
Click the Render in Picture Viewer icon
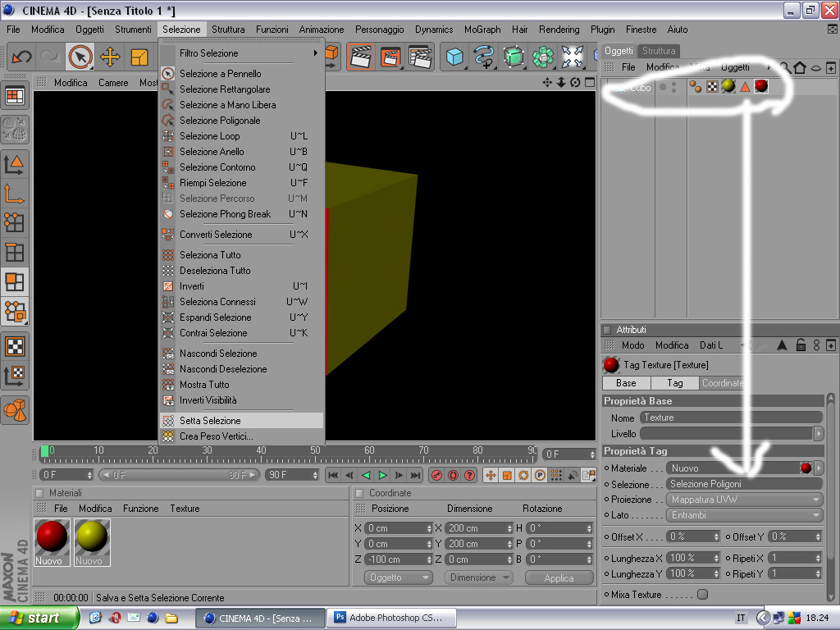pyautogui.click(x=390, y=57)
